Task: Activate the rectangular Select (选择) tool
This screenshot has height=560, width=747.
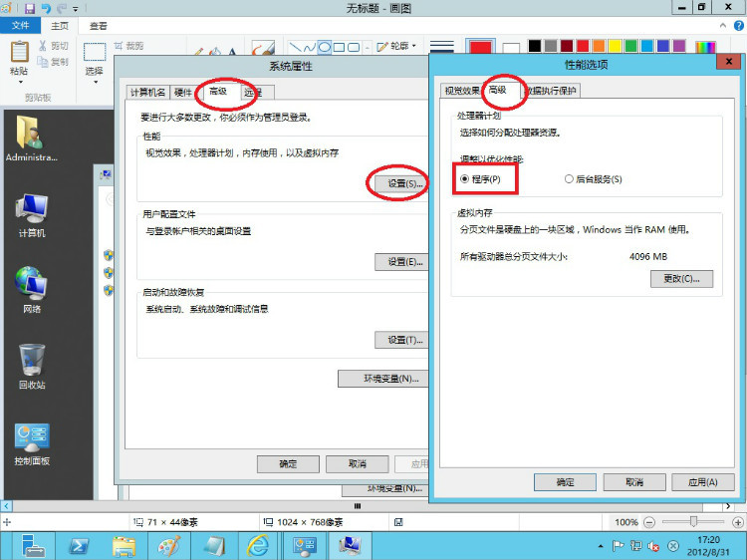Action: pos(95,52)
